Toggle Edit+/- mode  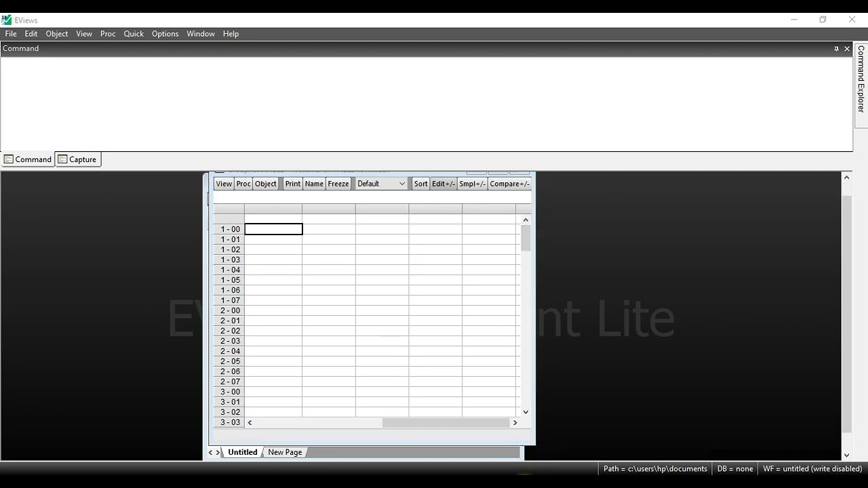443,184
